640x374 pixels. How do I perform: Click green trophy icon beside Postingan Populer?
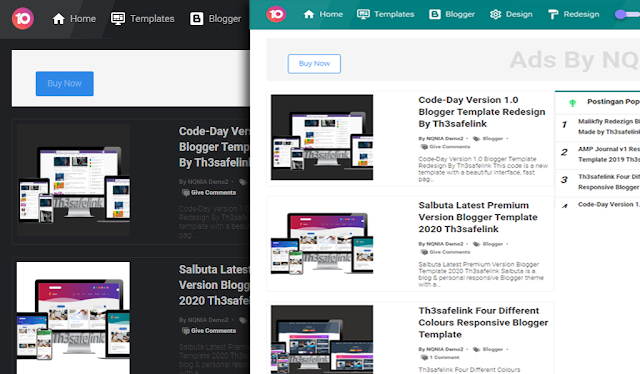573,103
